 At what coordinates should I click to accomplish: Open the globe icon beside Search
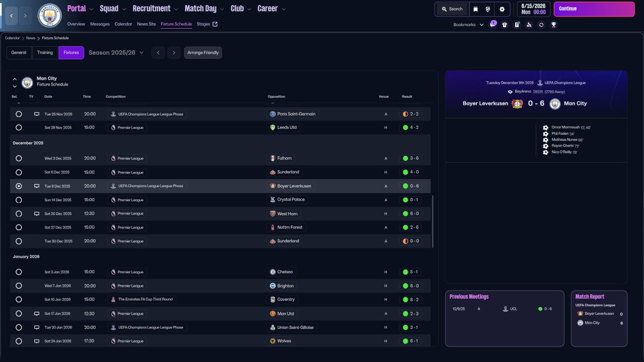(x=488, y=9)
